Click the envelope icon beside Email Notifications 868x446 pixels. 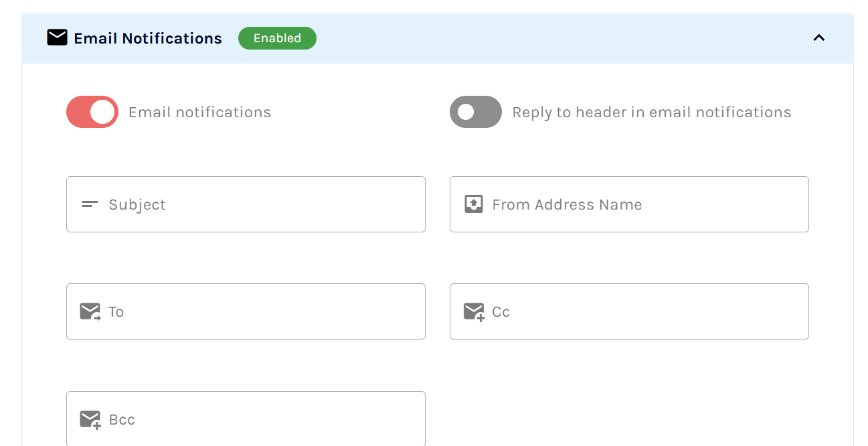coord(56,38)
